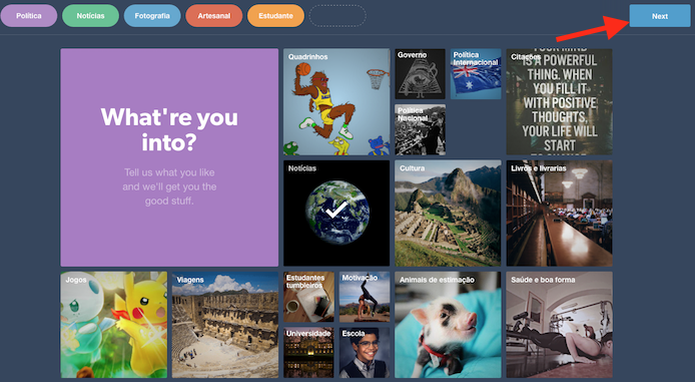Select the Animais de estimação piglet tile
Viewport: 695px width, 382px height.
448,325
